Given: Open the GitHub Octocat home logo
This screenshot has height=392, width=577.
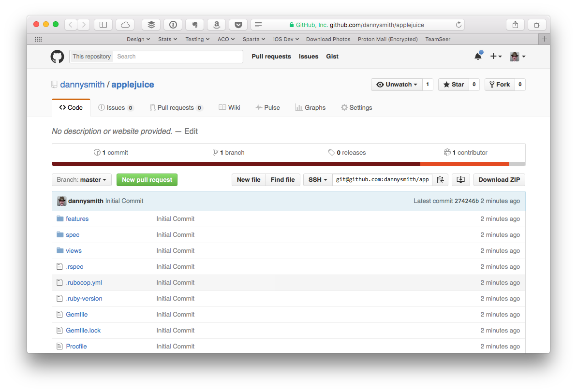Looking at the screenshot, I should (57, 57).
